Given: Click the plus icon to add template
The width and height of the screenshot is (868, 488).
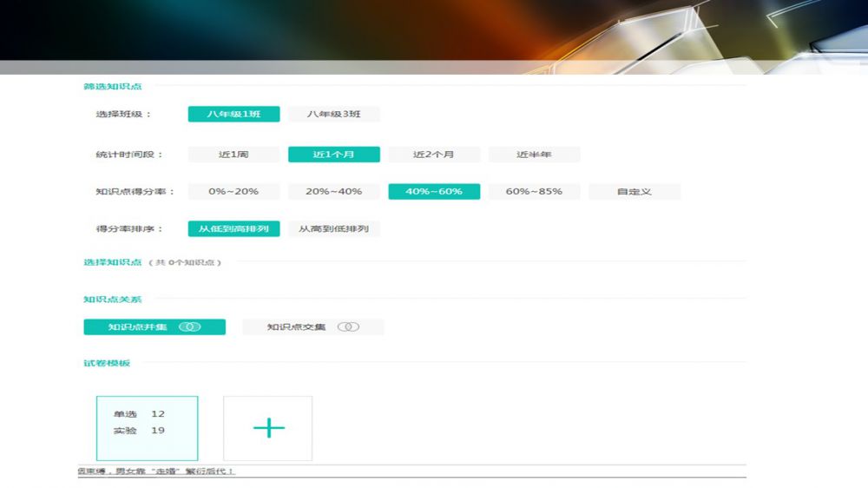Looking at the screenshot, I should click(268, 428).
